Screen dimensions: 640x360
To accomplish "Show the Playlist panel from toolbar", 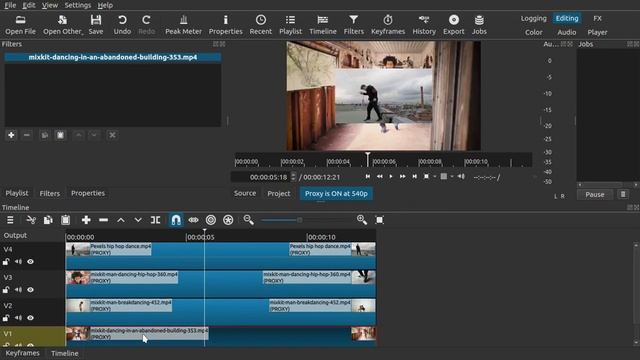I will 290,24.
